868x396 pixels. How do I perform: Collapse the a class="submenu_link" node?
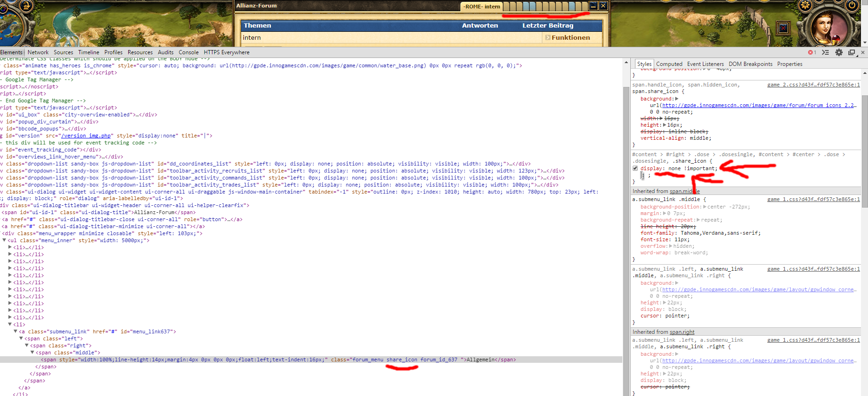pyautogui.click(x=16, y=331)
